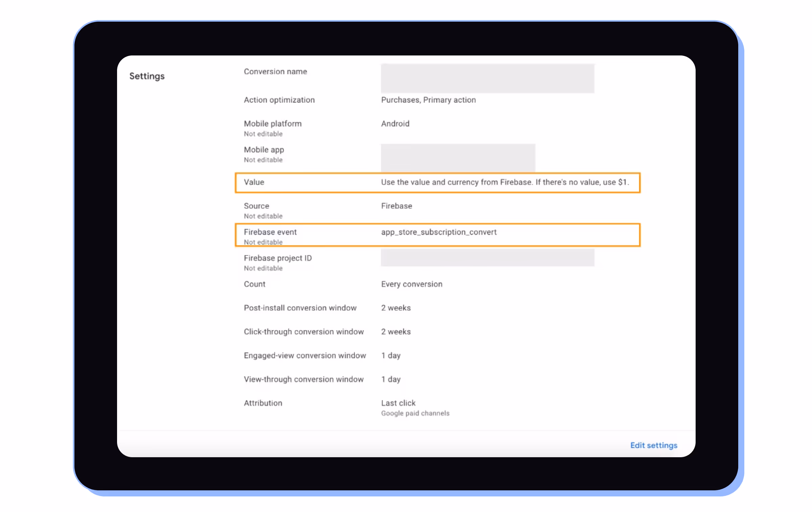Select the app_store_subscription_convert event name
The height and width of the screenshot is (512, 812).
(438, 232)
